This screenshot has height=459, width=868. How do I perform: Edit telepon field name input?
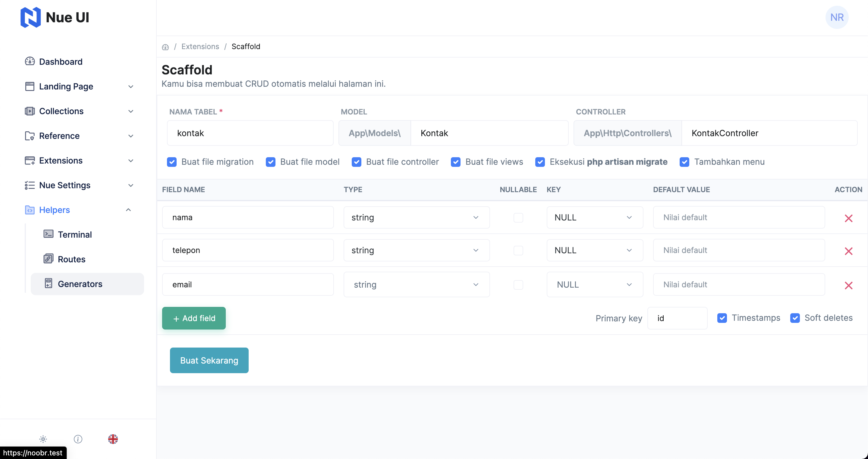(248, 250)
